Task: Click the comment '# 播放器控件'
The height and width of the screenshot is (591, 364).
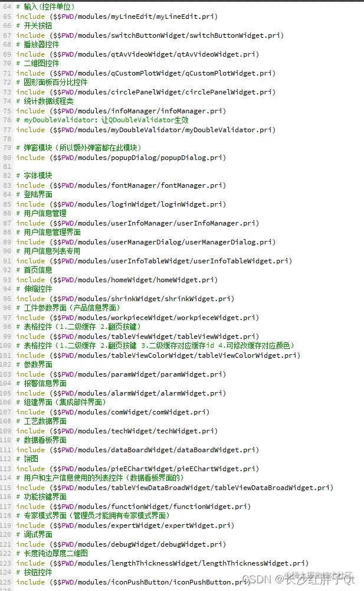Action: coord(38,44)
